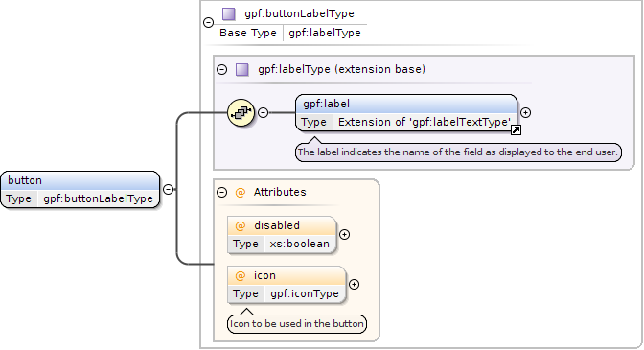Click the @ symbol of disabled attribute
Viewport: 644px width, 350px height.
pyautogui.click(x=241, y=225)
